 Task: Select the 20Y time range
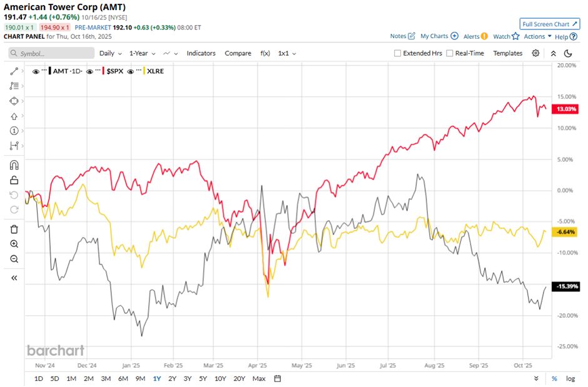coord(239,379)
